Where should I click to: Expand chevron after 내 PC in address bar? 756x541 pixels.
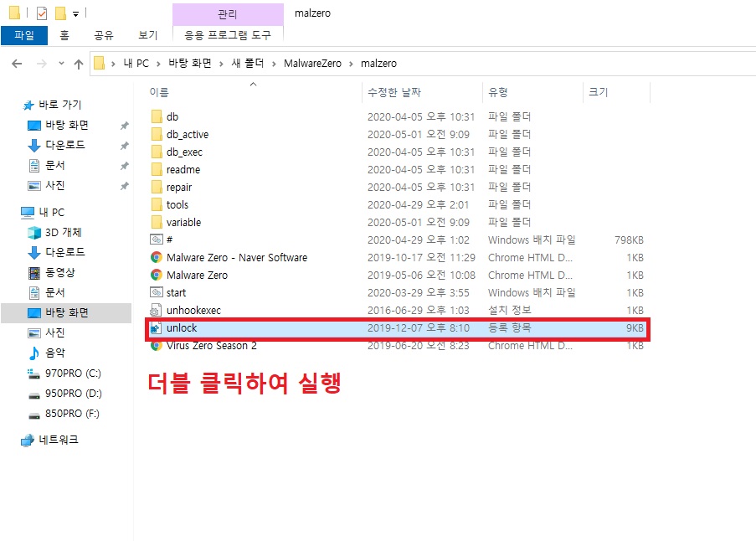pyautogui.click(x=158, y=64)
